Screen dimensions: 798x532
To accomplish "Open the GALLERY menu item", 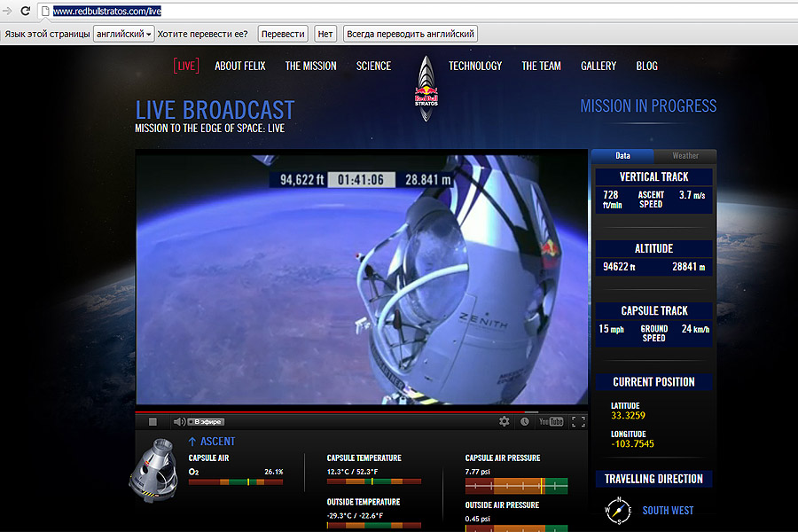I will point(598,66).
